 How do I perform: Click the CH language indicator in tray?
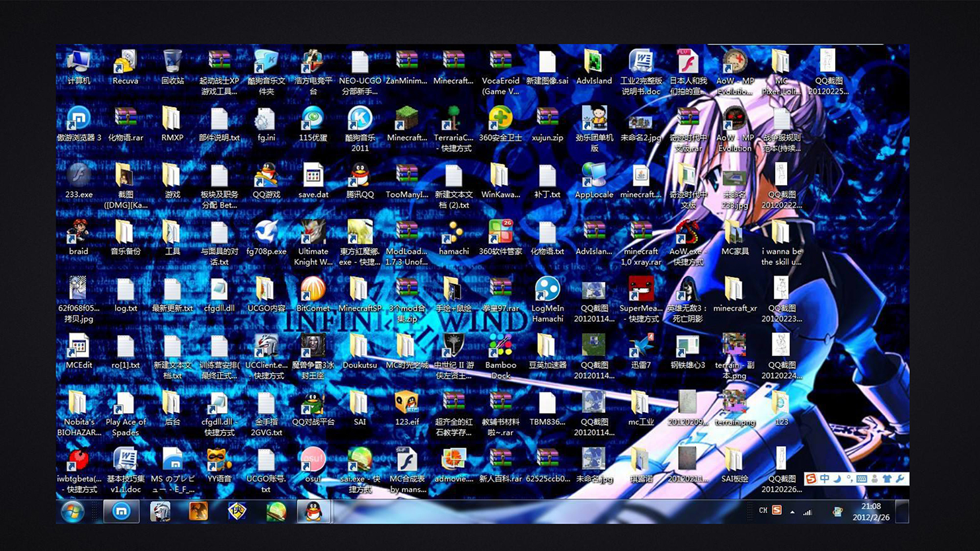763,511
